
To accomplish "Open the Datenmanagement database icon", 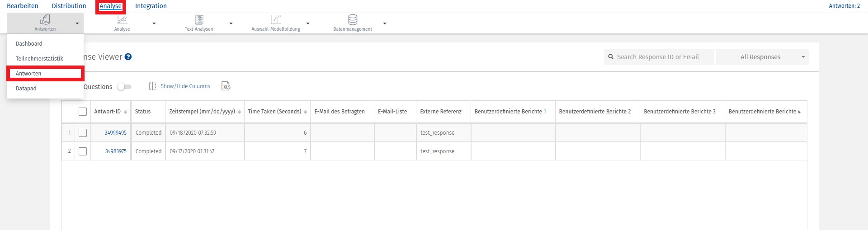I will (x=353, y=19).
